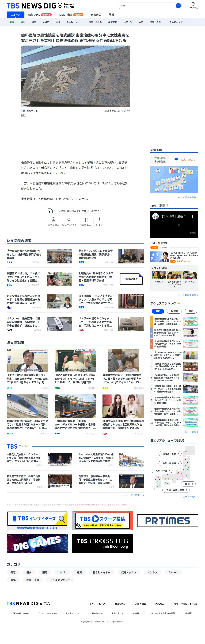
Task: Open the 近畿・中国・四国 area button
Action: 176,490
